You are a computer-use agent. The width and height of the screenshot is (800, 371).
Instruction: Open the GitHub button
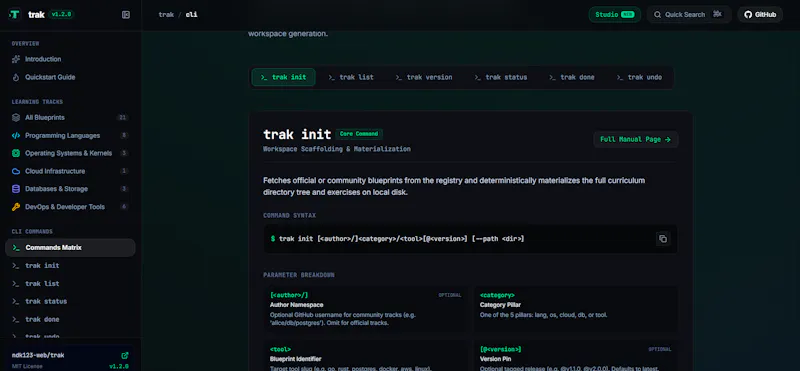(760, 15)
